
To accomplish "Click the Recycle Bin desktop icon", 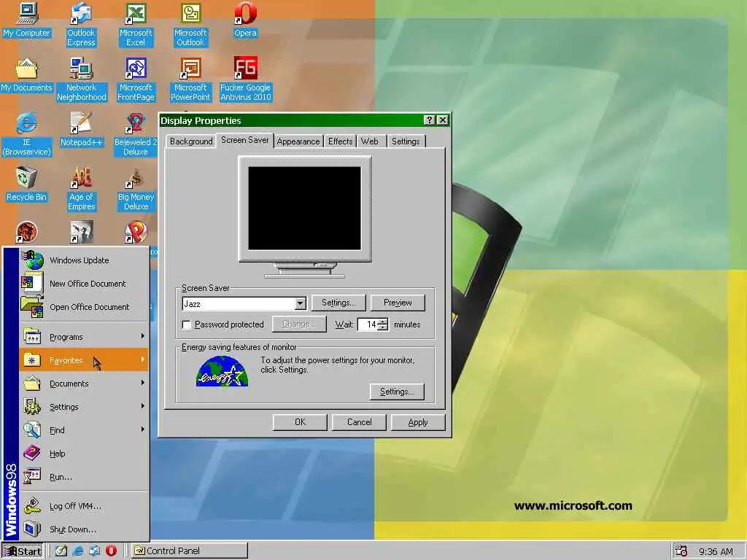I will click(27, 184).
